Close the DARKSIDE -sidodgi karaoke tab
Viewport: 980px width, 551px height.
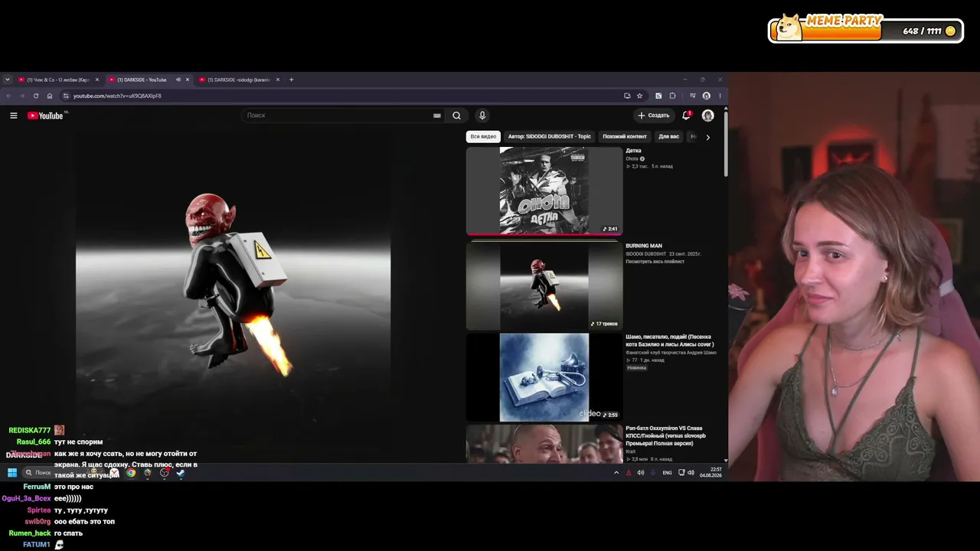click(x=278, y=80)
